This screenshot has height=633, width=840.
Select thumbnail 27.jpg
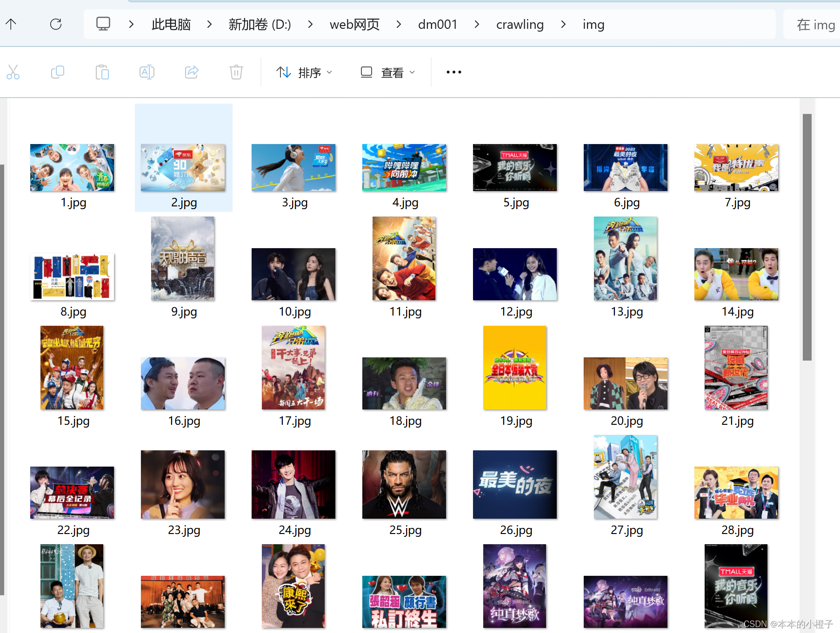click(x=626, y=477)
